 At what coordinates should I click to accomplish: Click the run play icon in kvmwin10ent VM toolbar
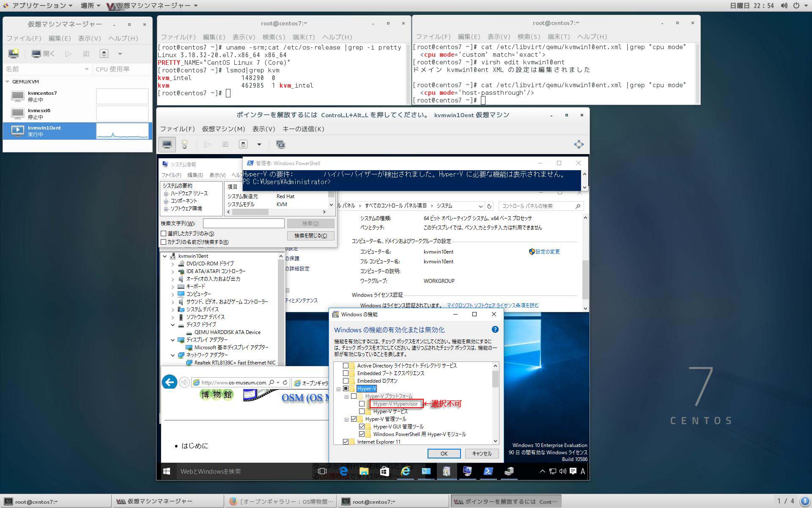(x=207, y=144)
